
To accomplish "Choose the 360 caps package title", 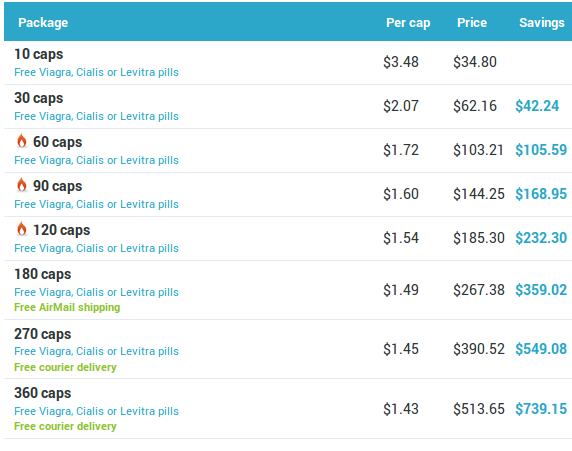I will point(43,393).
